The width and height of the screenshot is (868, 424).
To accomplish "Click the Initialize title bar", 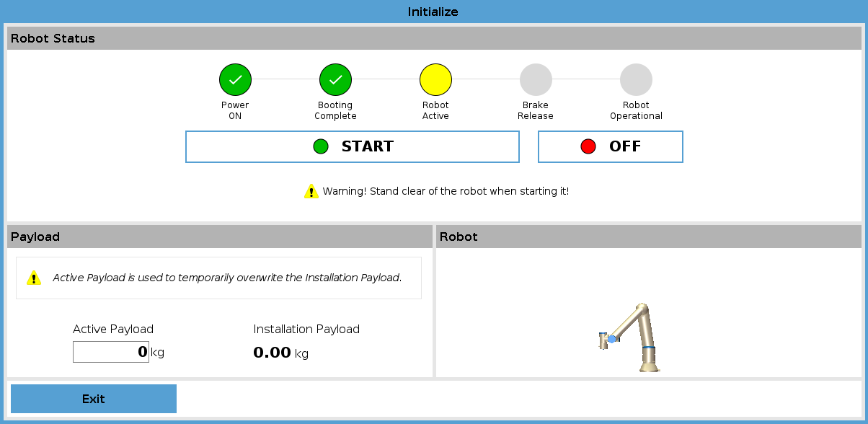I will click(433, 12).
